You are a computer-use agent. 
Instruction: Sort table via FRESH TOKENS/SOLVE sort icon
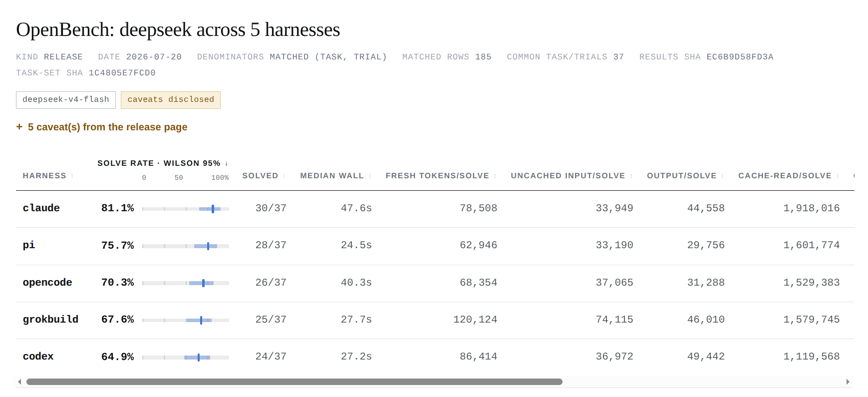click(x=495, y=176)
